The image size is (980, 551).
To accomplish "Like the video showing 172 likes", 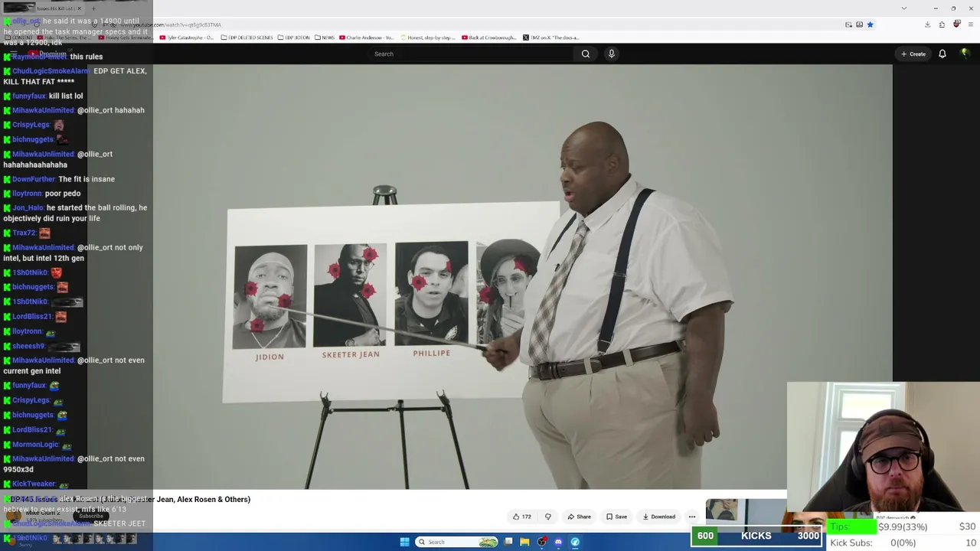I will 522,517.
